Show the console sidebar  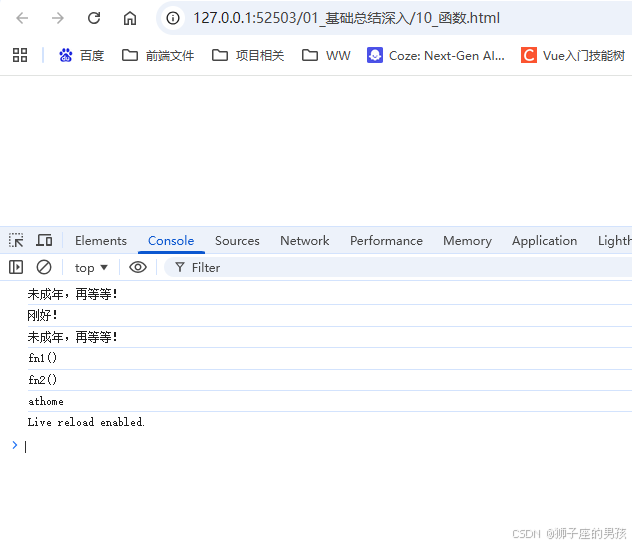pos(16,267)
